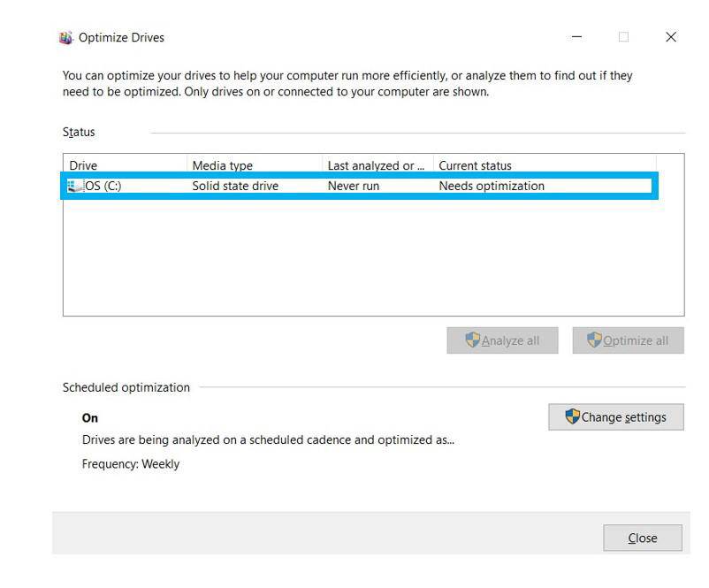Select the OS (C:) drive name
Viewport: 709px width, 588px height.
103,186
